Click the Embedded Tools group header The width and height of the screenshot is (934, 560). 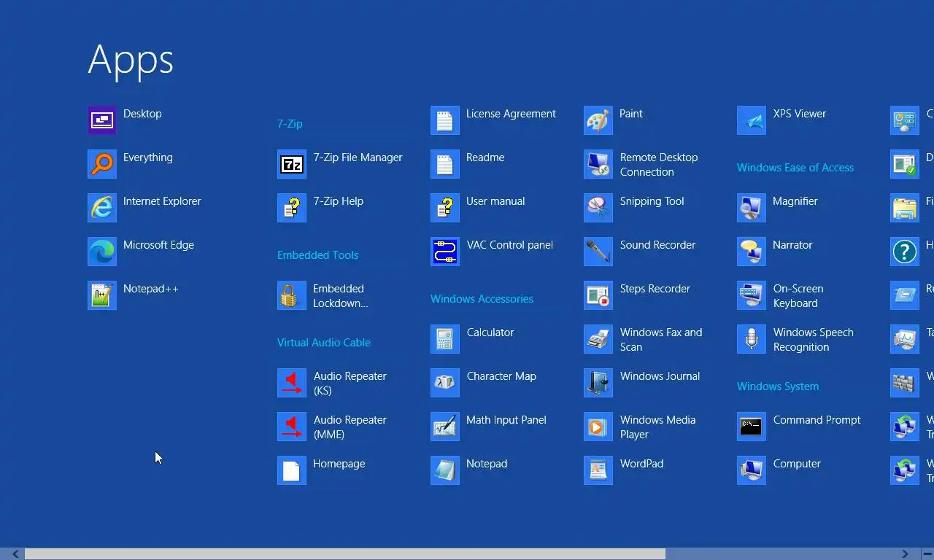click(317, 255)
